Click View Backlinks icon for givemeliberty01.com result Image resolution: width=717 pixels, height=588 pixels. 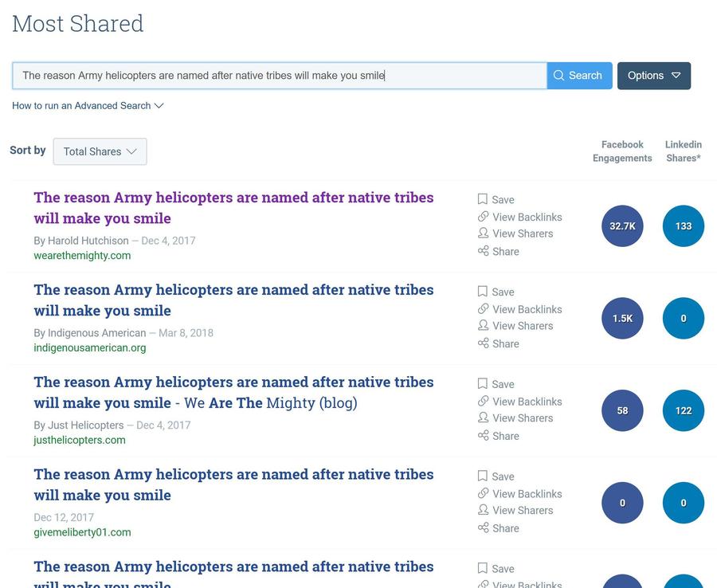click(483, 493)
